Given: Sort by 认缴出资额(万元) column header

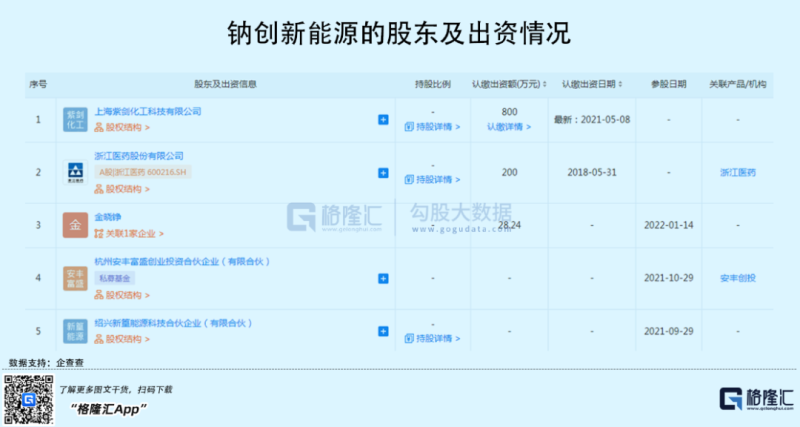Looking at the screenshot, I should (x=509, y=84).
